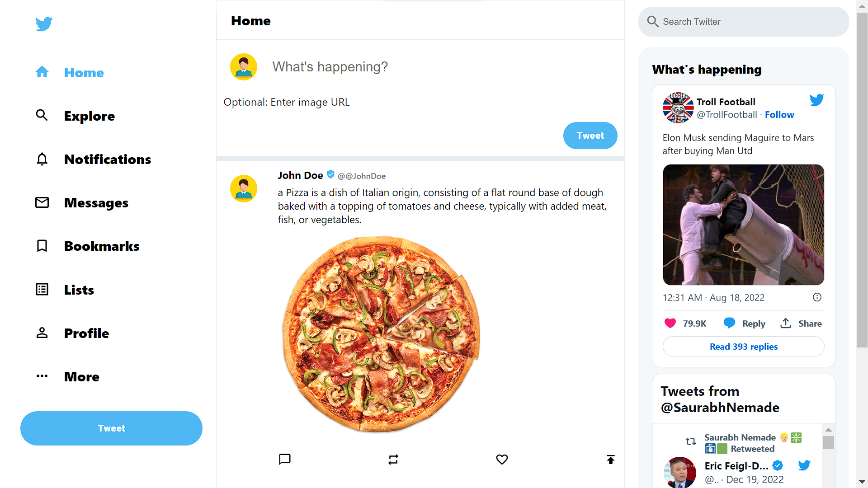Click the info icon beside tweet date
The width and height of the screenshot is (868, 488).
point(817,297)
